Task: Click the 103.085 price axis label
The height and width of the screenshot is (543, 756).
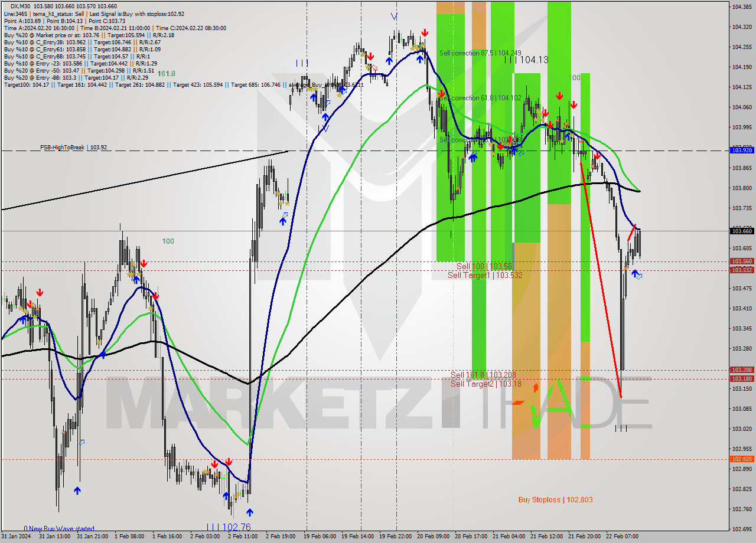Action: coord(742,408)
